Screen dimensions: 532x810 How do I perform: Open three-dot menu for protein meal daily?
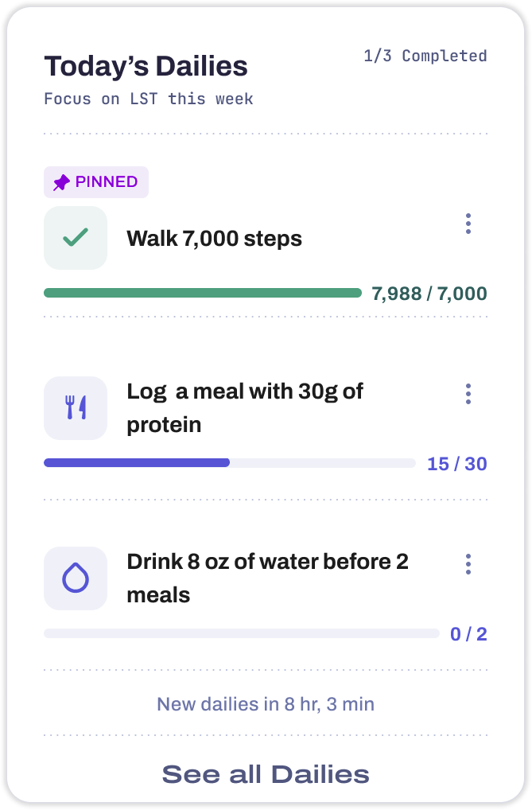pyautogui.click(x=468, y=394)
